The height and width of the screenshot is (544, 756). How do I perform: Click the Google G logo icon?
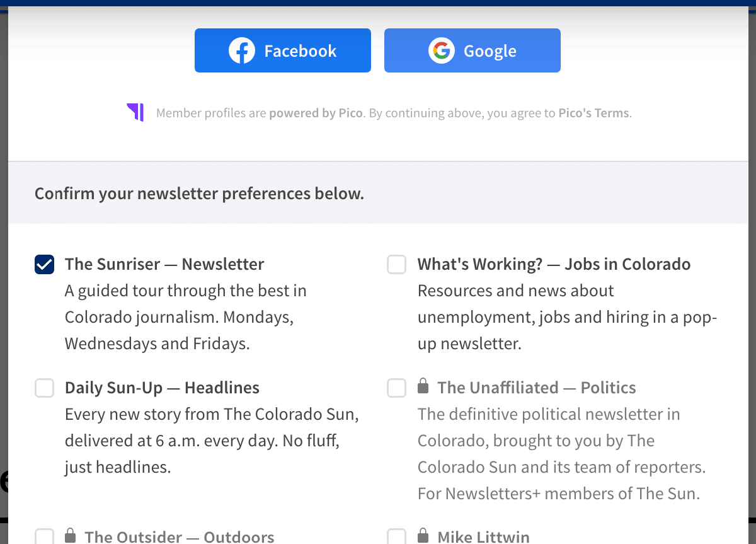point(442,50)
